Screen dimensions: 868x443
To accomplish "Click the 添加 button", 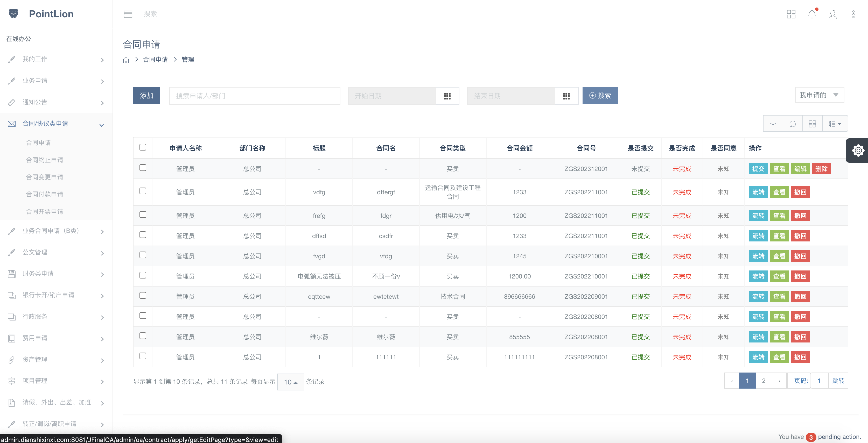I will (146, 96).
